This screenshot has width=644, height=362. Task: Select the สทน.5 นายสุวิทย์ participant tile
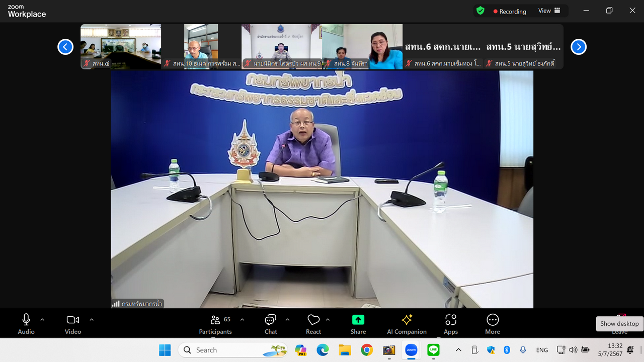[523, 46]
